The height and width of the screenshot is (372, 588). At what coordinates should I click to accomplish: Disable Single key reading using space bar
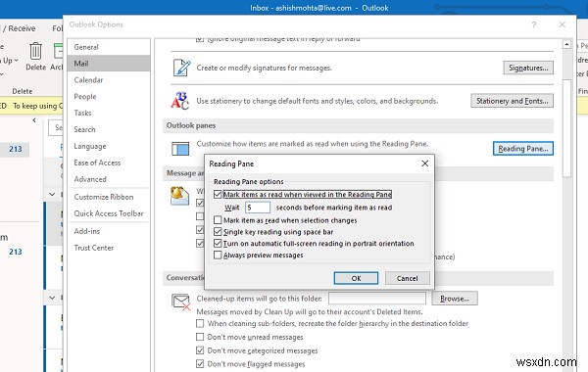pos(218,231)
